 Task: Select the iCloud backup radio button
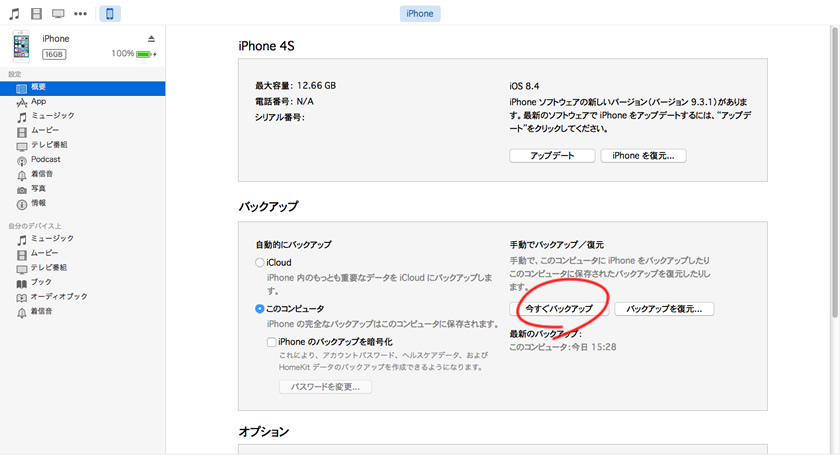click(x=260, y=262)
